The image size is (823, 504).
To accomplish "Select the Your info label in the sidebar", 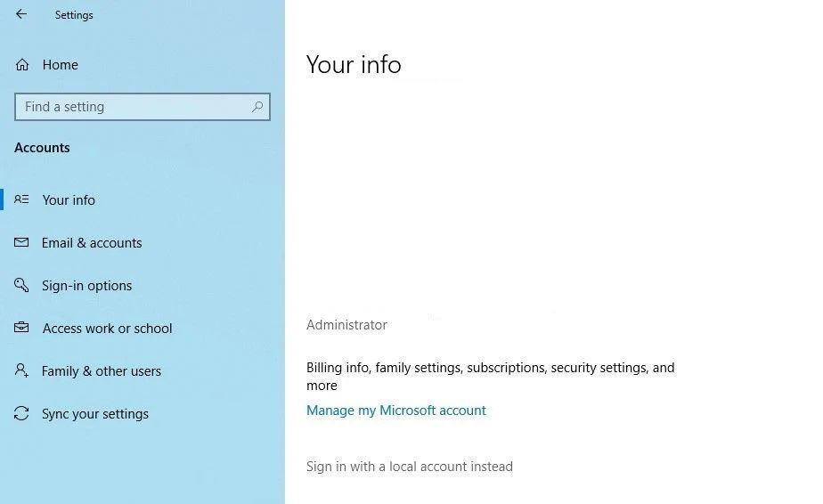I will click(x=69, y=200).
